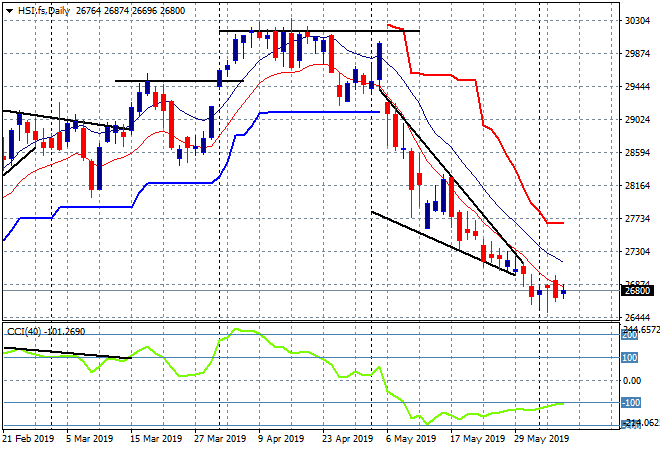Screen dimensions: 660x450
Task: Pick the 9 Apr 2019 date label
Action: 281,439
